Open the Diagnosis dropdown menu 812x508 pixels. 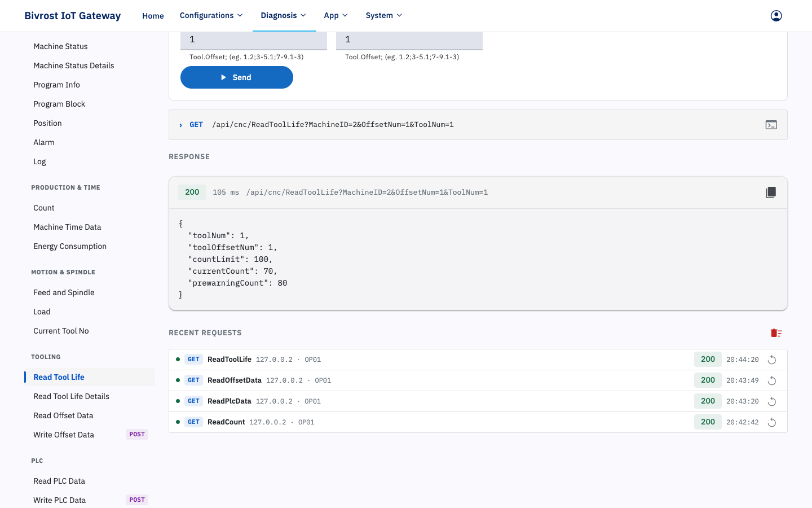(284, 16)
